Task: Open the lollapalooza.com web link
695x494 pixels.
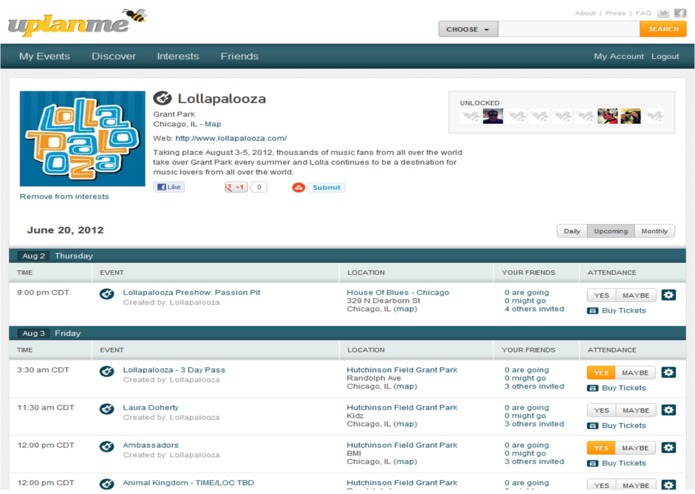Action: [x=231, y=138]
